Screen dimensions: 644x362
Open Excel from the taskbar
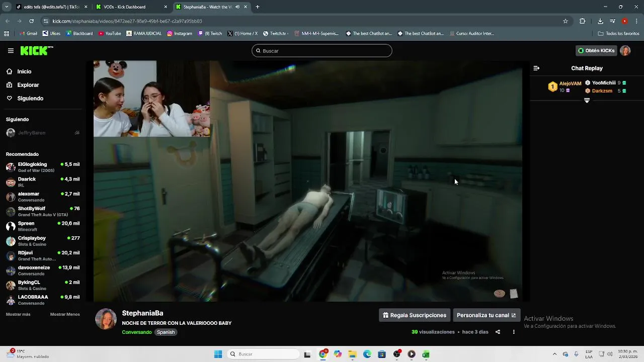click(426, 354)
